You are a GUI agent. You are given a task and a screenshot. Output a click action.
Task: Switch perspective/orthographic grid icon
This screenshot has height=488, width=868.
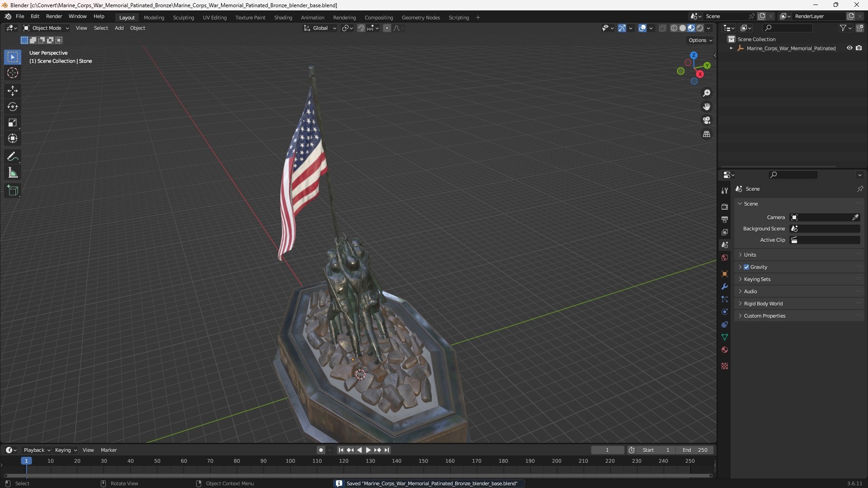pyautogui.click(x=707, y=134)
